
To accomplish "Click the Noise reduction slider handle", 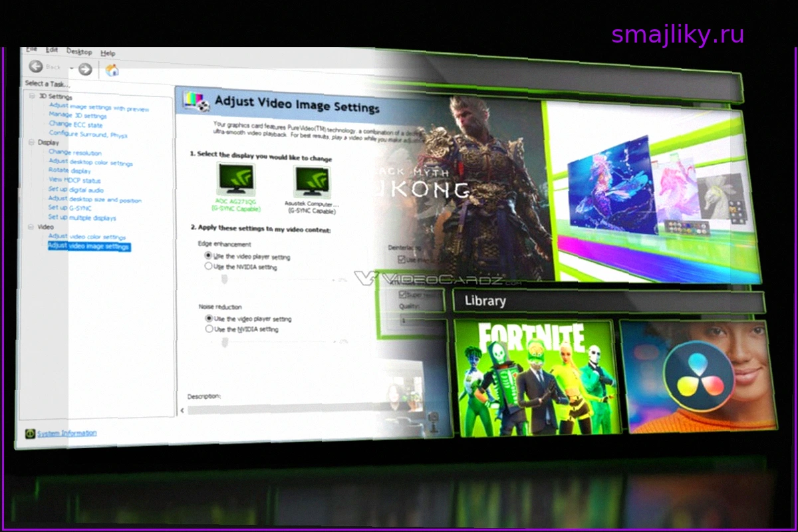I will [225, 342].
